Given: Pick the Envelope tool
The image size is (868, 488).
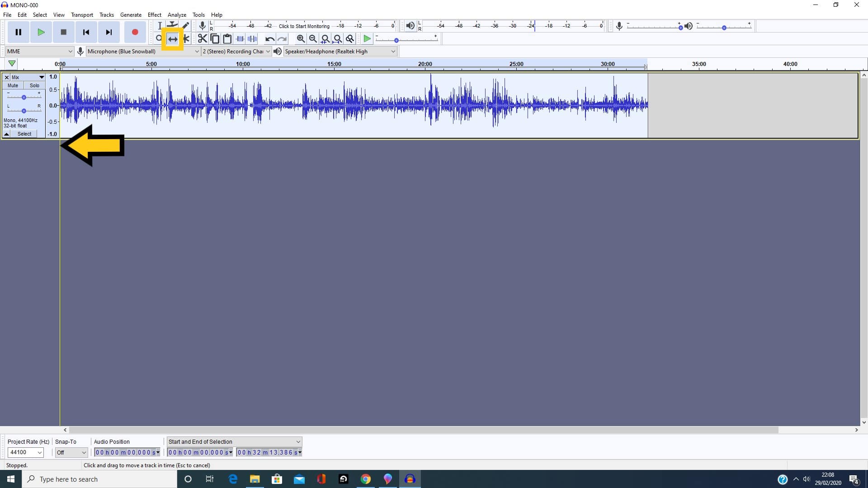Looking at the screenshot, I should [x=173, y=26].
